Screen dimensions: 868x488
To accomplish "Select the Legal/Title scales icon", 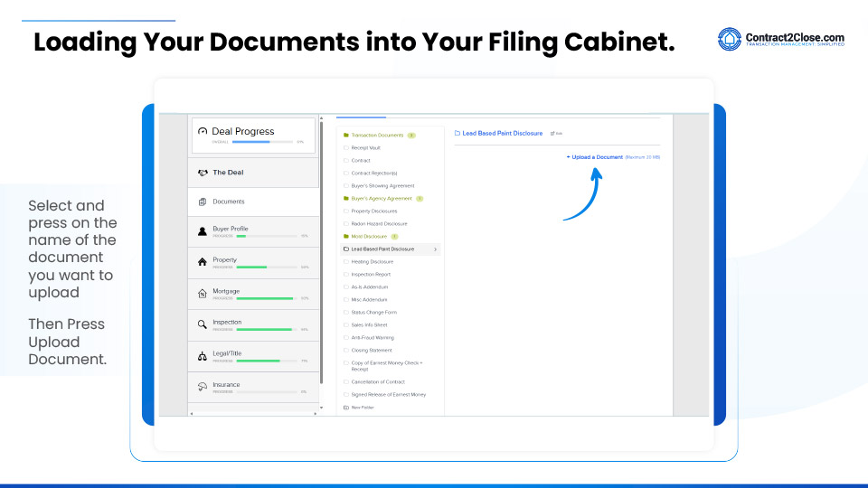I will point(203,356).
